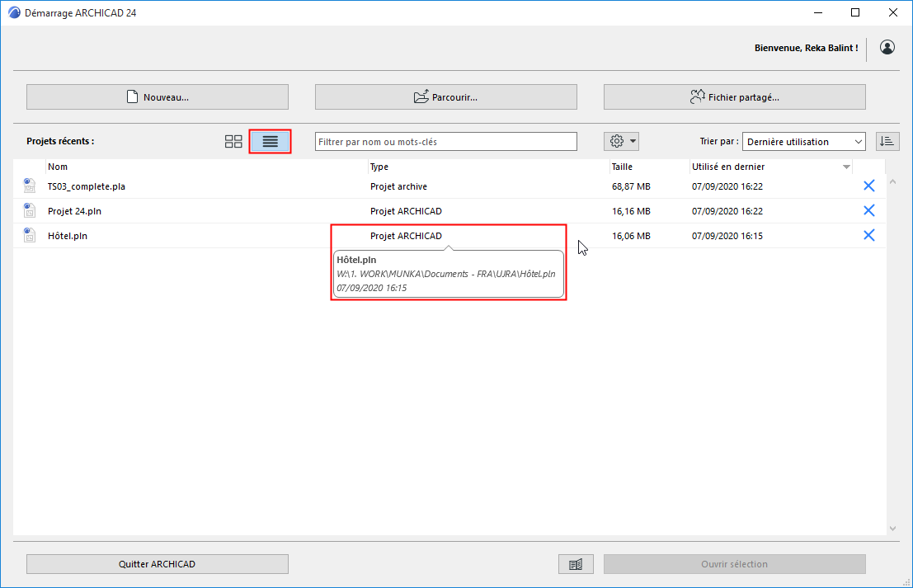
Task: Focus the filter by name field
Action: 446,142
